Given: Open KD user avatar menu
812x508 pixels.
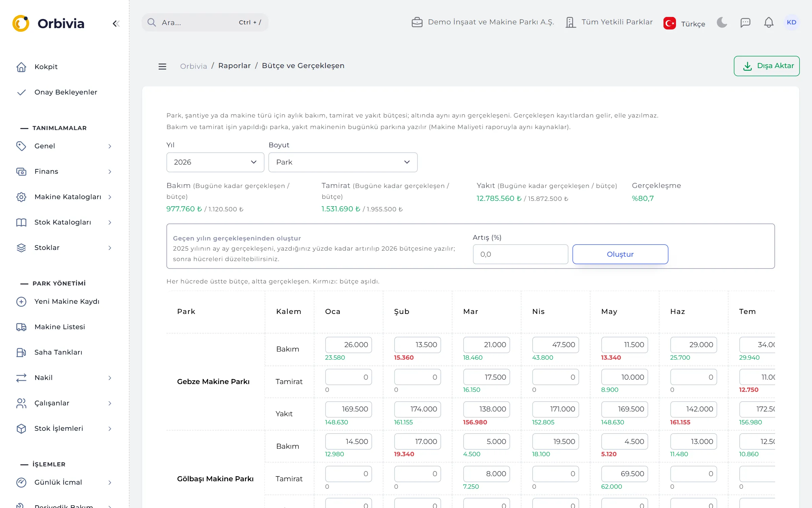Looking at the screenshot, I should click(x=791, y=22).
